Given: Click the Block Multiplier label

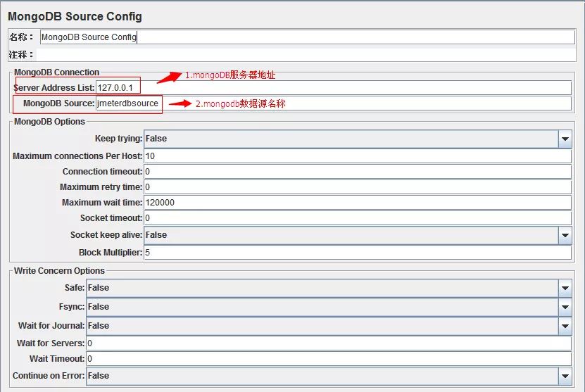Looking at the screenshot, I should click(111, 253).
